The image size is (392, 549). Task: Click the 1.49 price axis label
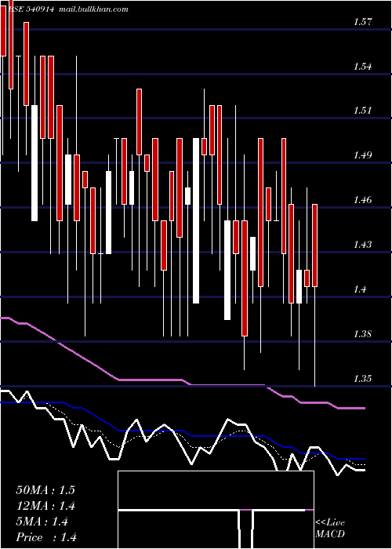point(362,155)
